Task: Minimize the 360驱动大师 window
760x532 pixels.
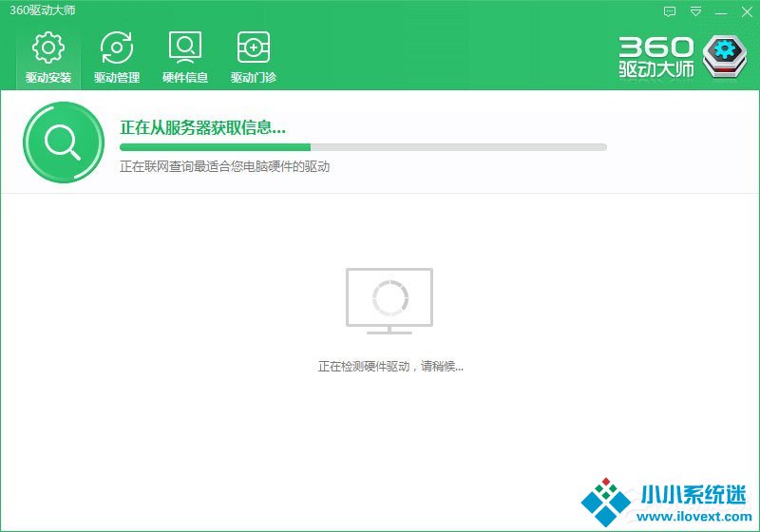Action: click(721, 12)
